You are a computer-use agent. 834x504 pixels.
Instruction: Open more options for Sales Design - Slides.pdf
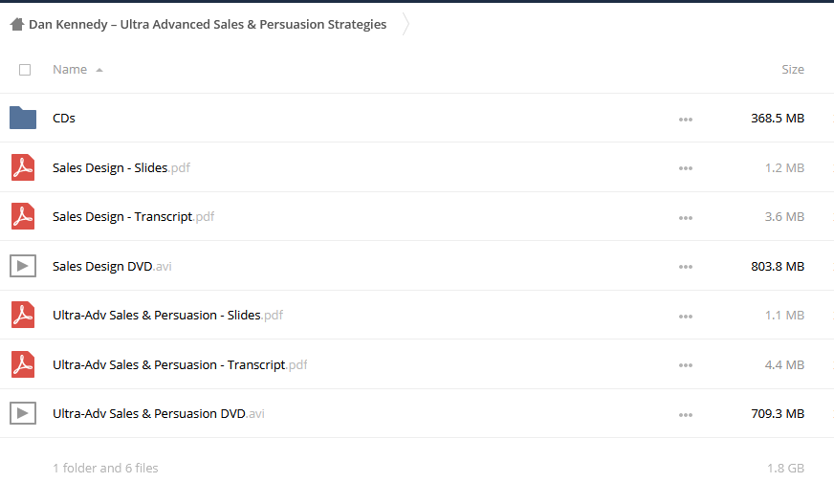click(x=686, y=168)
